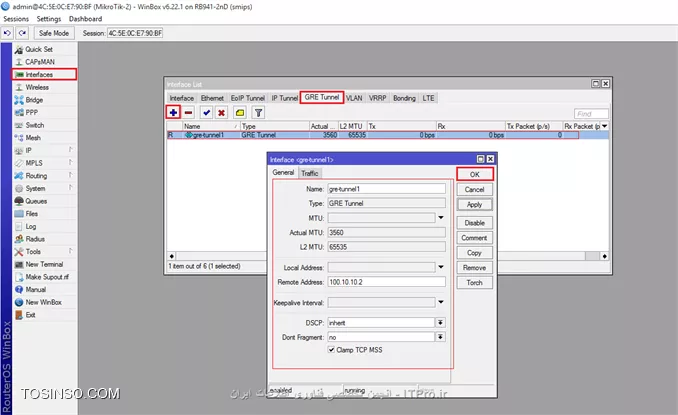Open column selector dropdown in Interface List
This screenshot has width=678, height=415.
click(x=604, y=126)
